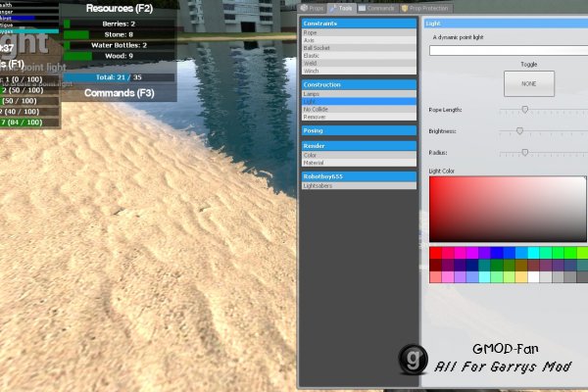Click the NONE toggle key binder button
The height and width of the screenshot is (392, 588).
(x=529, y=83)
